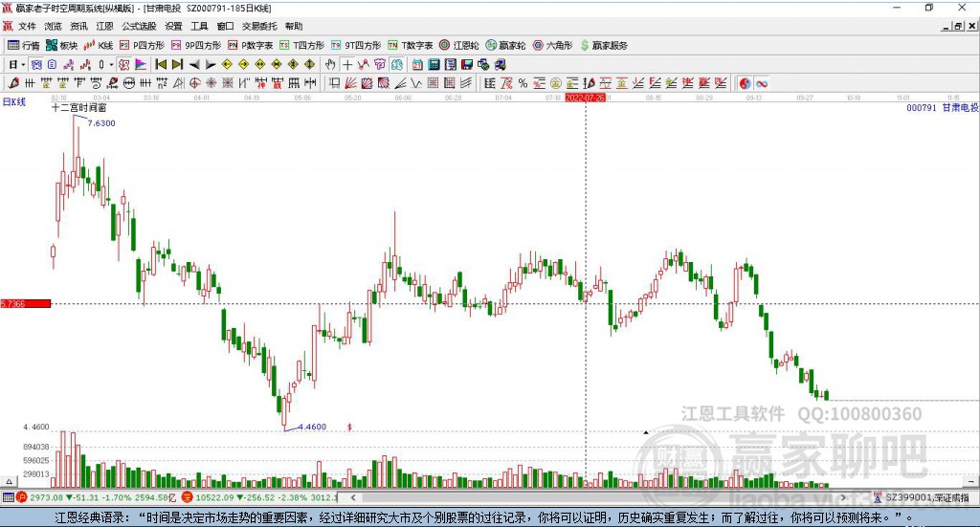Screen dimensions: 980x527
Task: Select the percent sign tool
Action: tap(523, 83)
